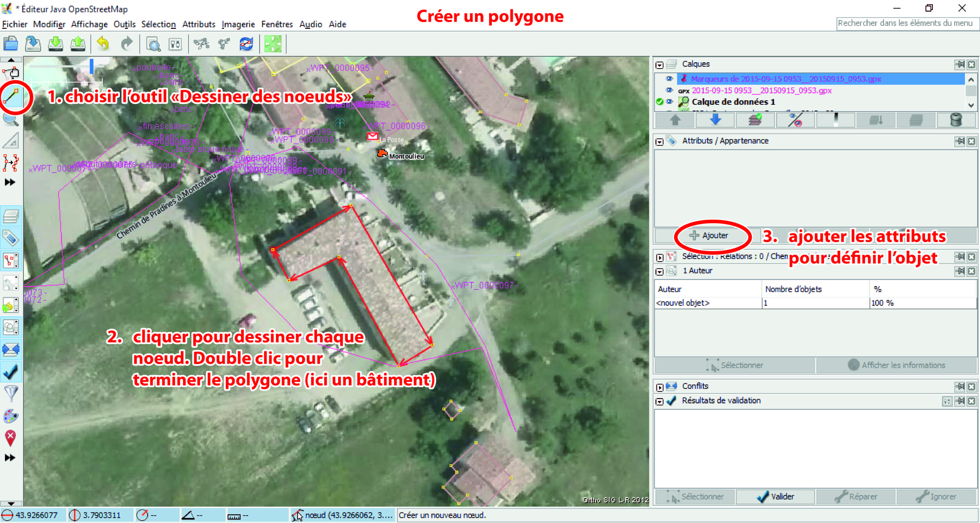Screen dimensions: 980x523
Task: Open the search objects magnifier icon
Action: click(153, 44)
